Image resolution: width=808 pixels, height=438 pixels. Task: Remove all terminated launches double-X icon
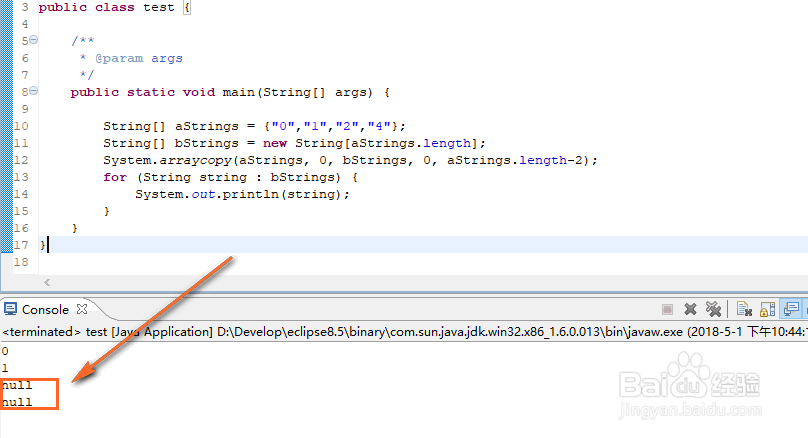(x=713, y=309)
